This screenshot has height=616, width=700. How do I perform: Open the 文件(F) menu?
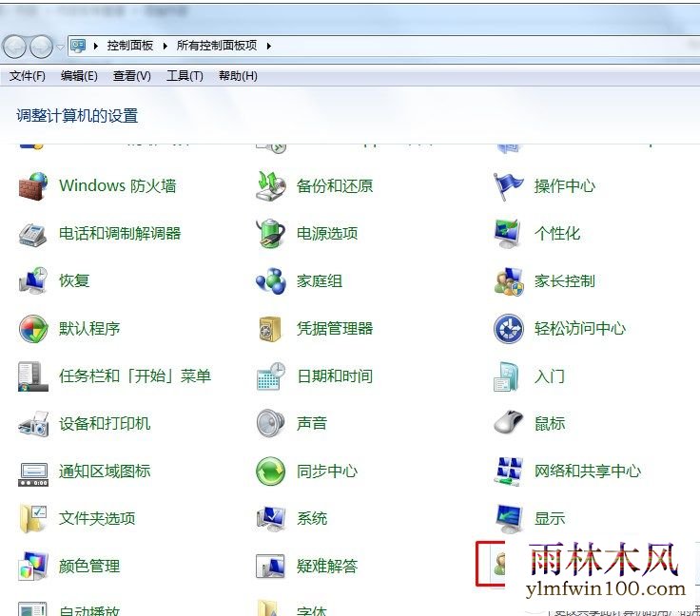(x=28, y=76)
